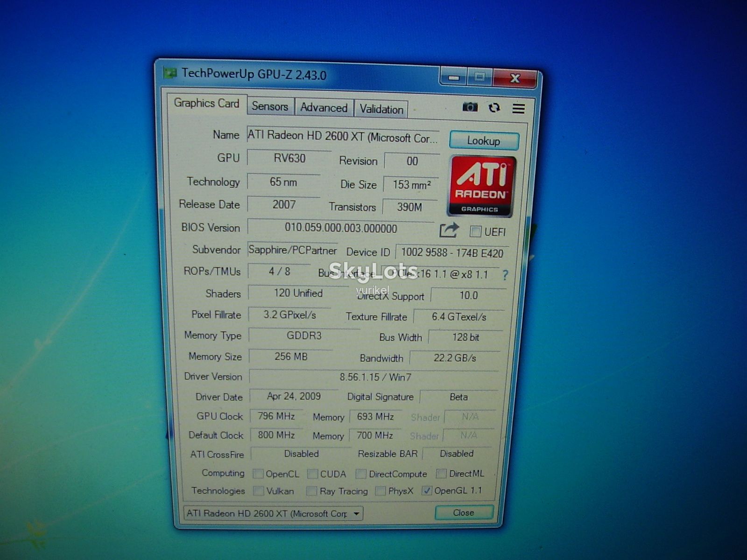
Task: Click the ATI Radeon Graphics logo
Action: click(482, 187)
